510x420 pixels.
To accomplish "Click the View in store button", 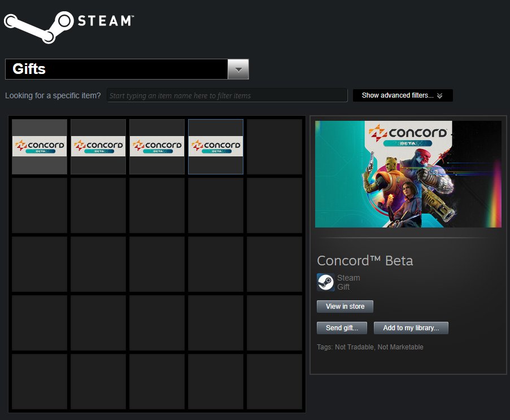I will point(345,307).
